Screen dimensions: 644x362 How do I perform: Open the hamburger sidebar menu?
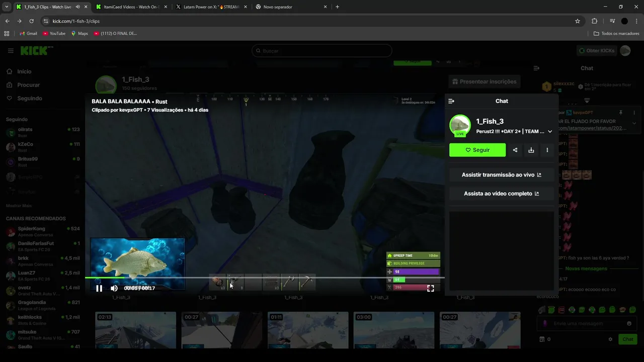pyautogui.click(x=11, y=51)
